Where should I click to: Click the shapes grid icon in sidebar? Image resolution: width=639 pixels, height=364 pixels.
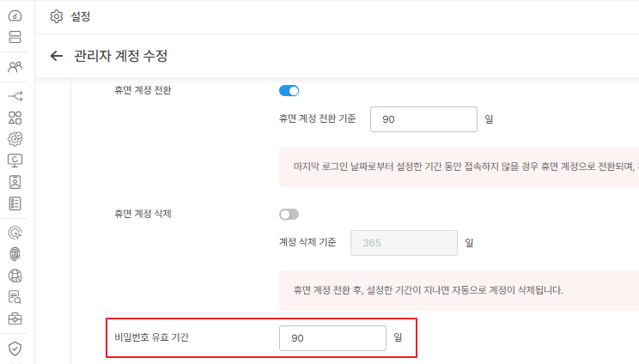pyautogui.click(x=15, y=117)
